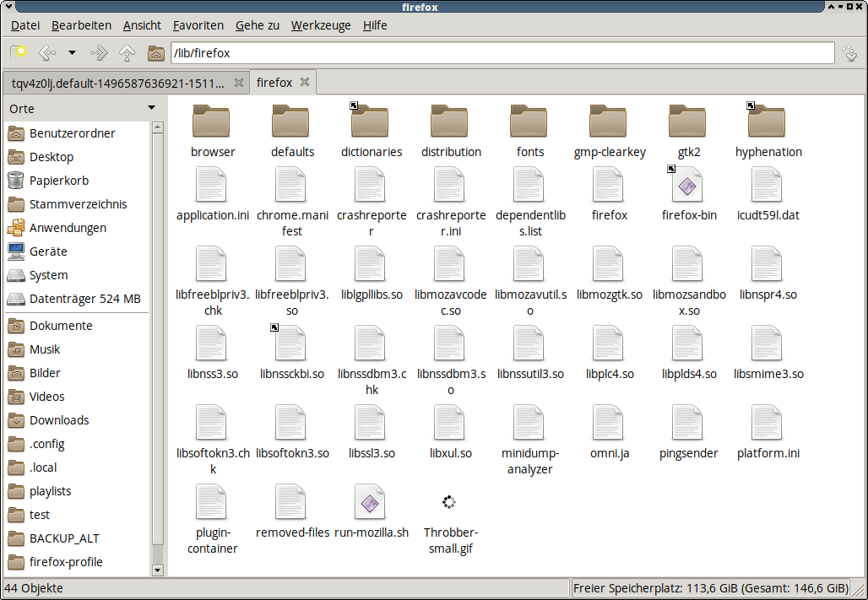
Task: Open the Lesezeichen Favoriten menu
Action: point(198,25)
